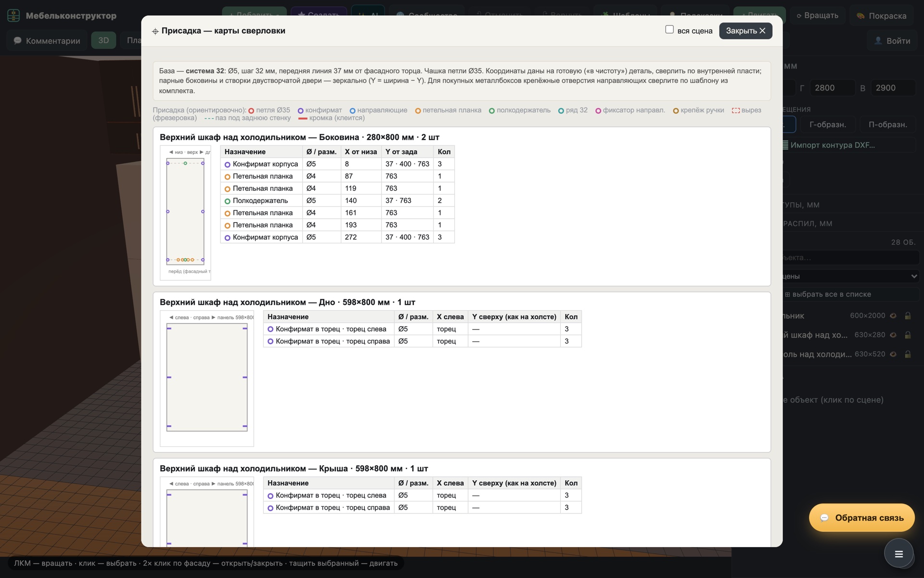Click the "паз под заднюю стенку" legend entry
Viewport: 924px width, 578px height.
pos(247,118)
